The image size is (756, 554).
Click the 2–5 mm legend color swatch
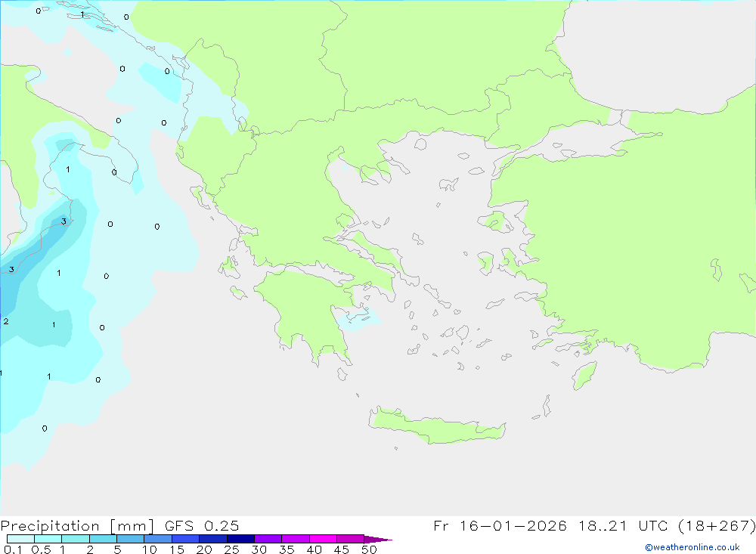[x=103, y=539]
